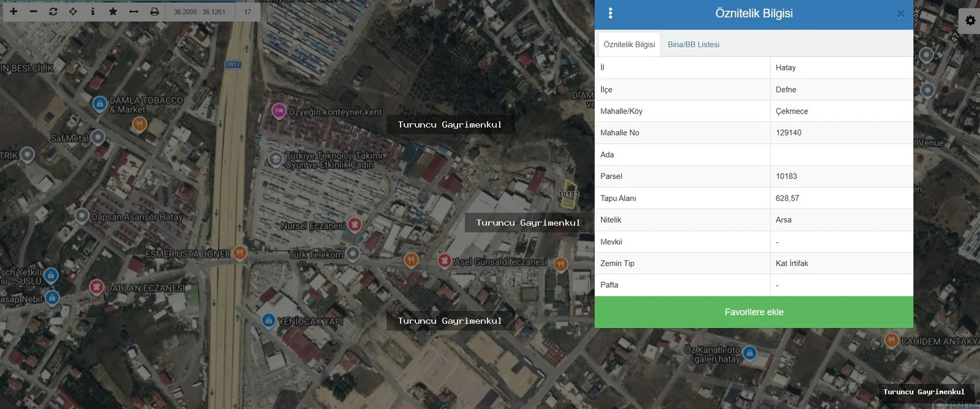Click the ÇAHİDEM ANTAKYA restaurant marker
Screen dimensions: 980x409
point(892,340)
